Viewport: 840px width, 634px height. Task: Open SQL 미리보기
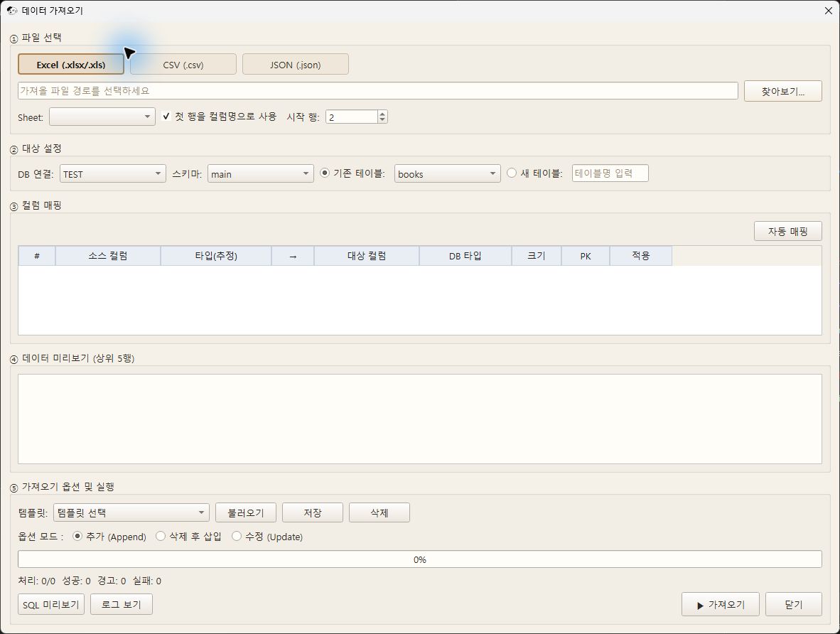51,604
